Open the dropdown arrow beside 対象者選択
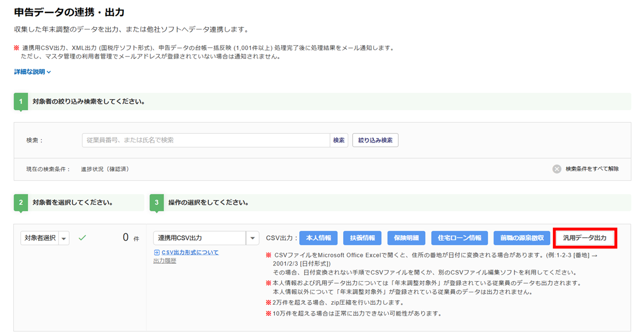This screenshot has height=335, width=644. coord(64,238)
